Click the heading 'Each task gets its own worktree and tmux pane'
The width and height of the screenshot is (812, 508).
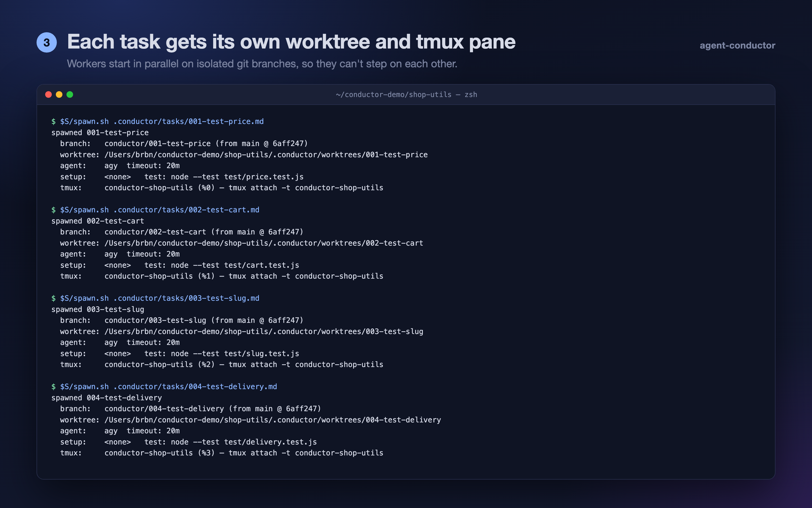point(291,42)
